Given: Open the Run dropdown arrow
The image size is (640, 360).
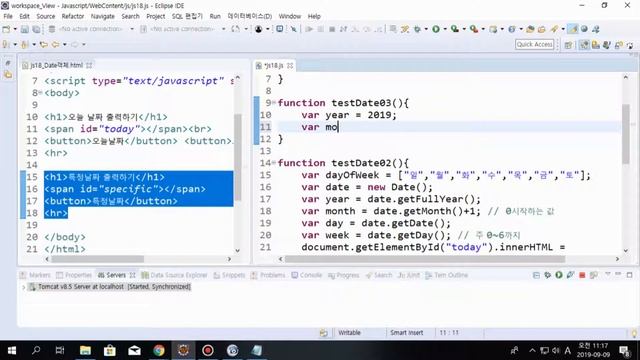Looking at the screenshot, I should [445, 29].
